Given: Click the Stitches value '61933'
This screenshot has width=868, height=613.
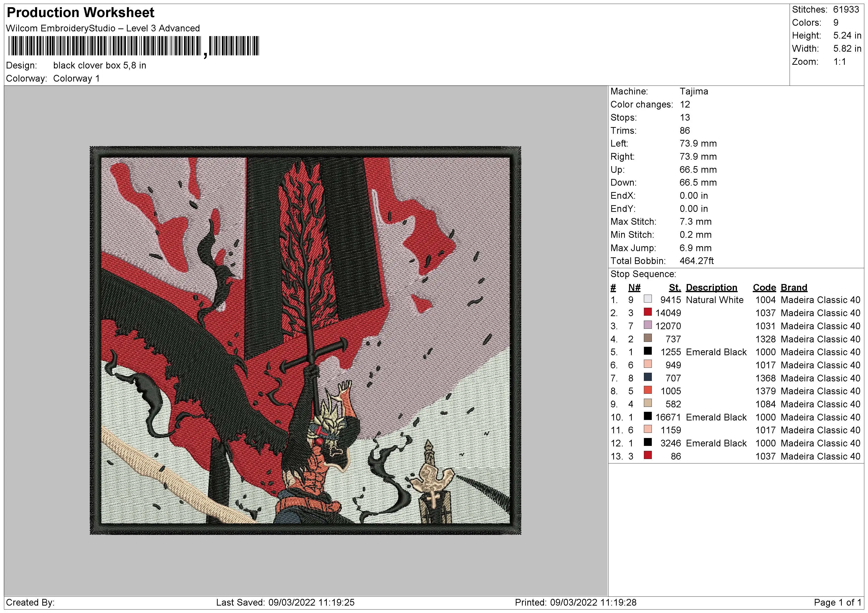Looking at the screenshot, I should pos(846,9).
